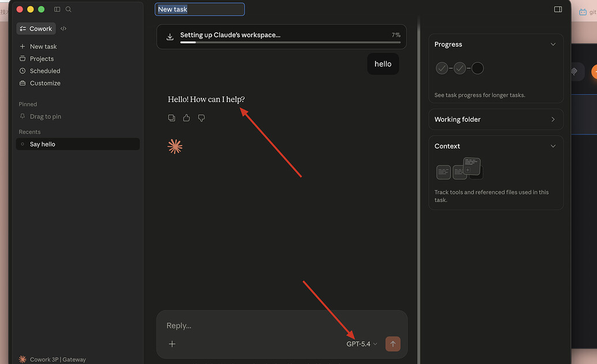Focus the Reply text input
Viewport: 597px width, 364px height.
coord(281,325)
